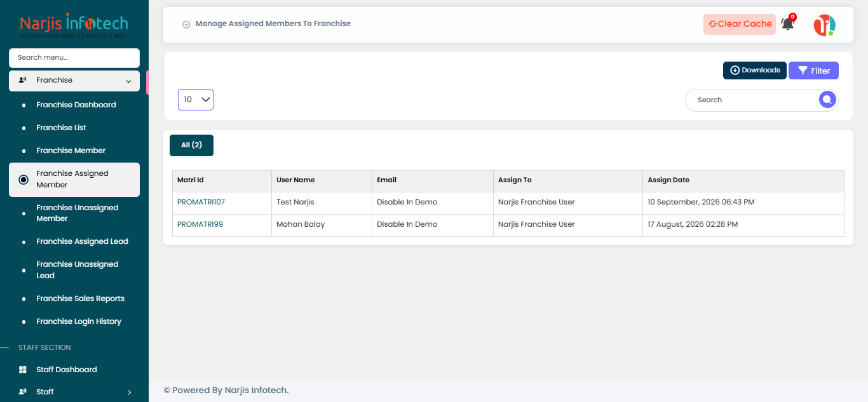The height and width of the screenshot is (402, 868).
Task: Select the All (2) tab
Action: 191,145
